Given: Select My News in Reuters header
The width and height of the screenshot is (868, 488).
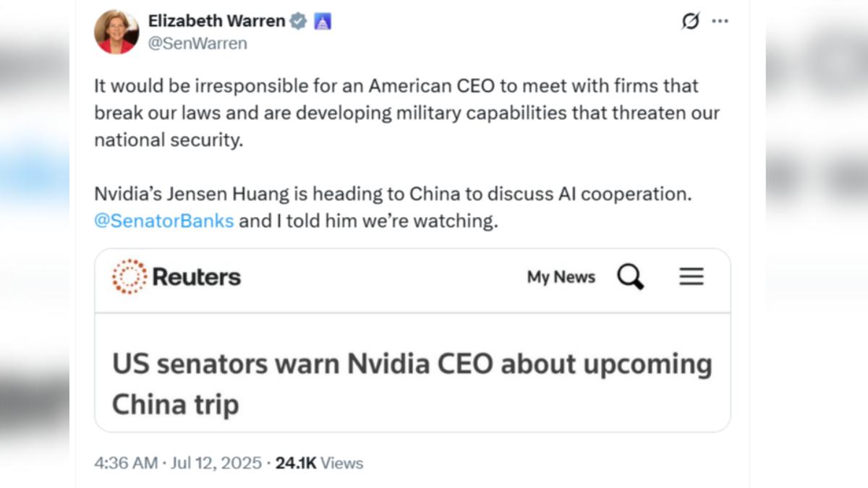Looking at the screenshot, I should [x=561, y=277].
